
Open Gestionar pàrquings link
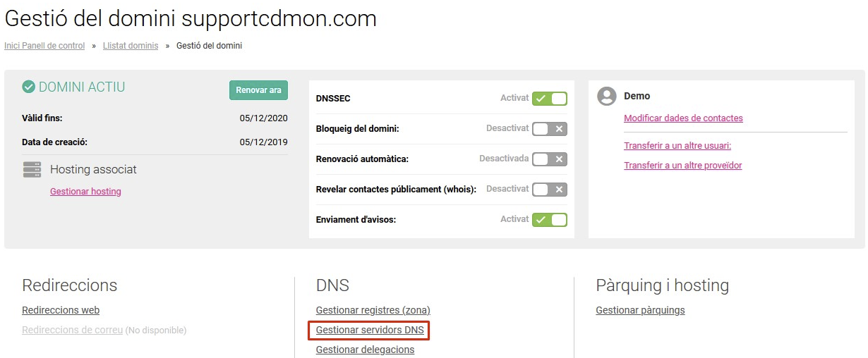click(640, 310)
